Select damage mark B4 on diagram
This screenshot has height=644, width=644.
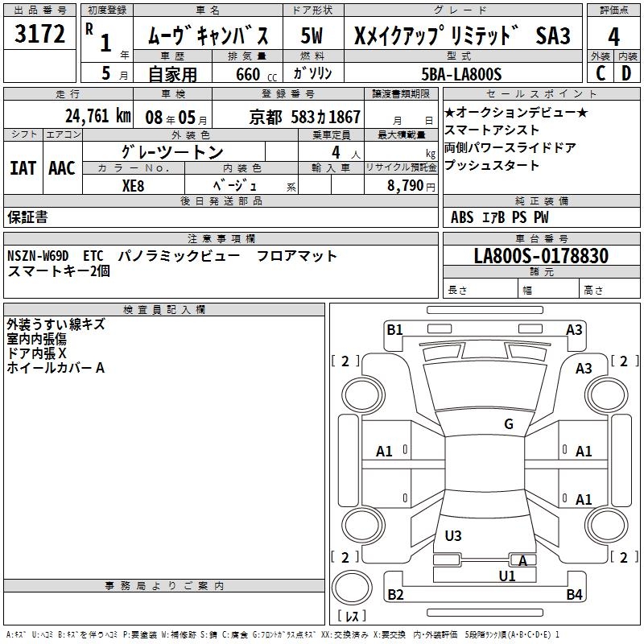[x=574, y=595]
